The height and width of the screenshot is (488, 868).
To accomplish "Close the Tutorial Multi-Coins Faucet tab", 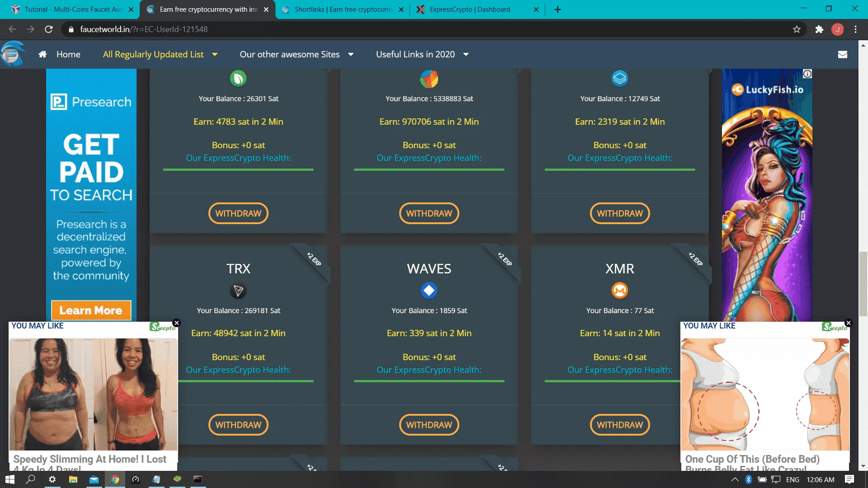I will [131, 9].
